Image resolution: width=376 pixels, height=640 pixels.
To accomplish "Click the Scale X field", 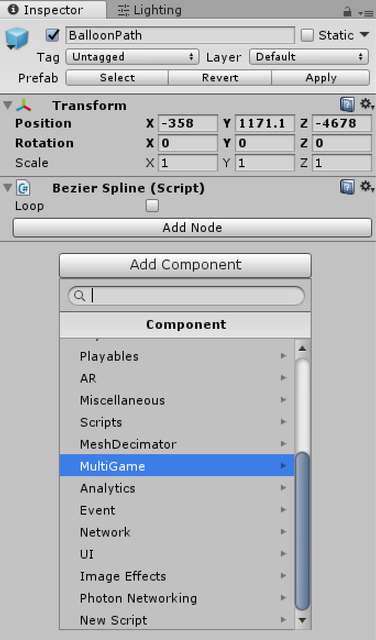I will tap(188, 163).
